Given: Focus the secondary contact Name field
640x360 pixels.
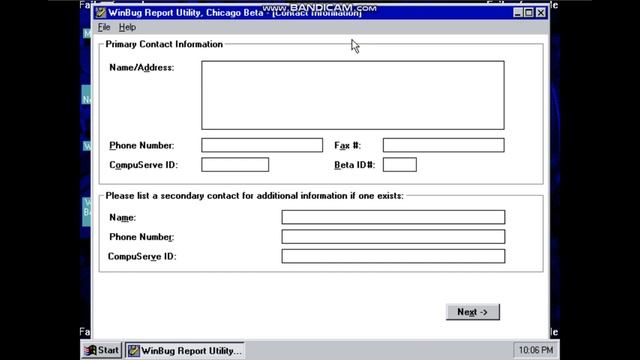Looking at the screenshot, I should 393,217.
